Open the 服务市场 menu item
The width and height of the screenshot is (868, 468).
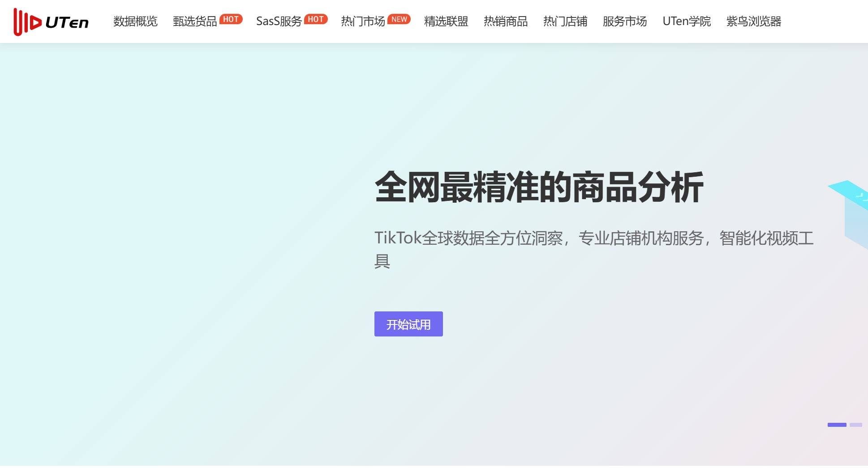(625, 21)
